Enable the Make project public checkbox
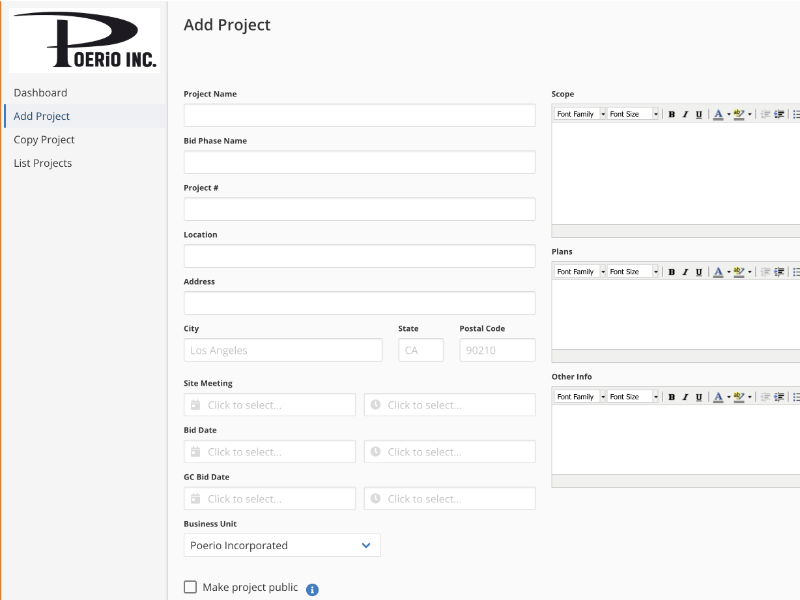The height and width of the screenshot is (600, 800). coord(189,587)
